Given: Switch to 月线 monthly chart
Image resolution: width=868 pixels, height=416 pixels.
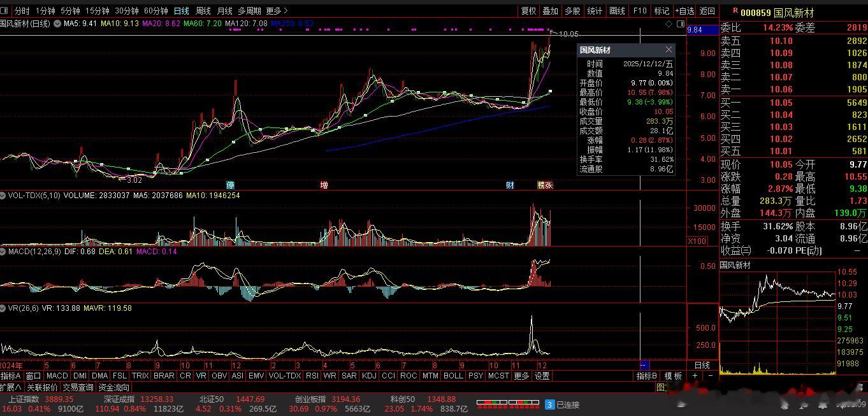Looking at the screenshot, I should pyautogui.click(x=224, y=11).
